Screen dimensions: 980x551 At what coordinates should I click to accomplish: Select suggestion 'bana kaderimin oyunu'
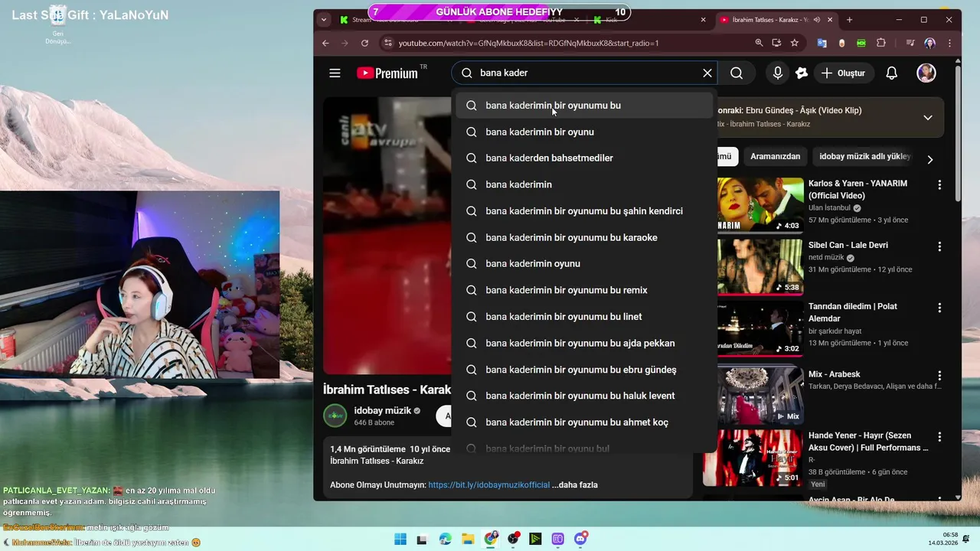click(584, 263)
